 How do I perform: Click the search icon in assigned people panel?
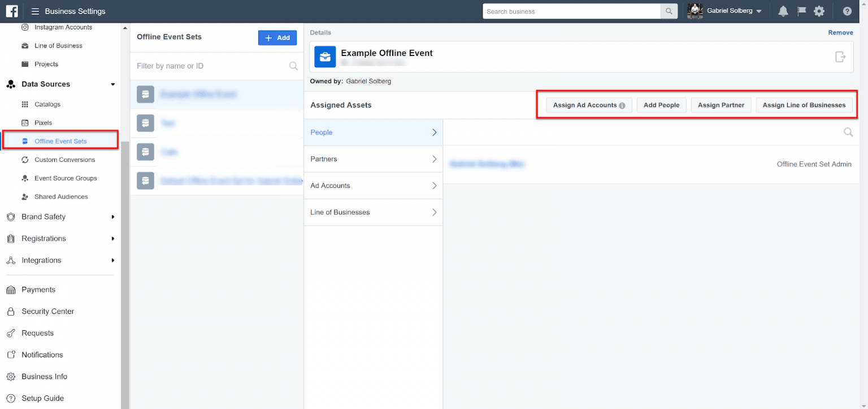[x=848, y=132]
